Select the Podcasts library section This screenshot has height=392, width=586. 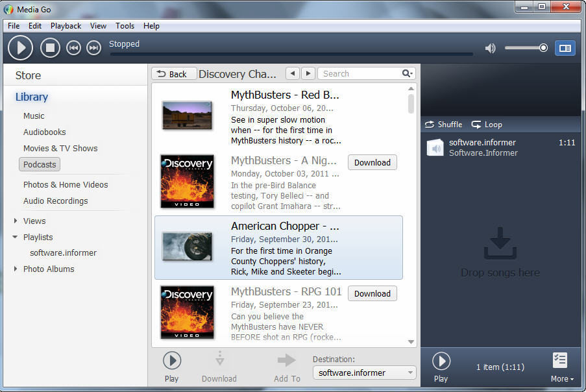pos(39,164)
